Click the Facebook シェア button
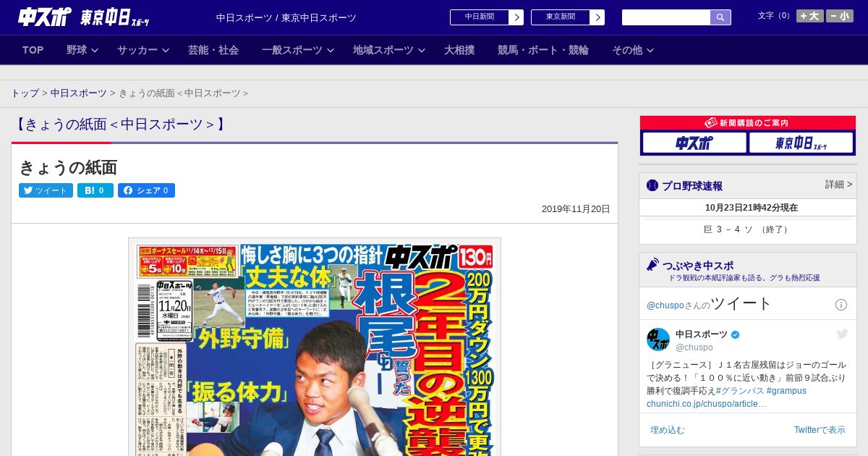The image size is (868, 456). (x=146, y=190)
